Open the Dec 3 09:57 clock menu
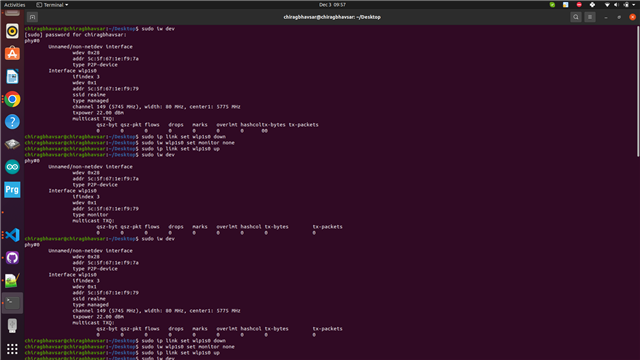The width and height of the screenshot is (640, 360). point(332,5)
